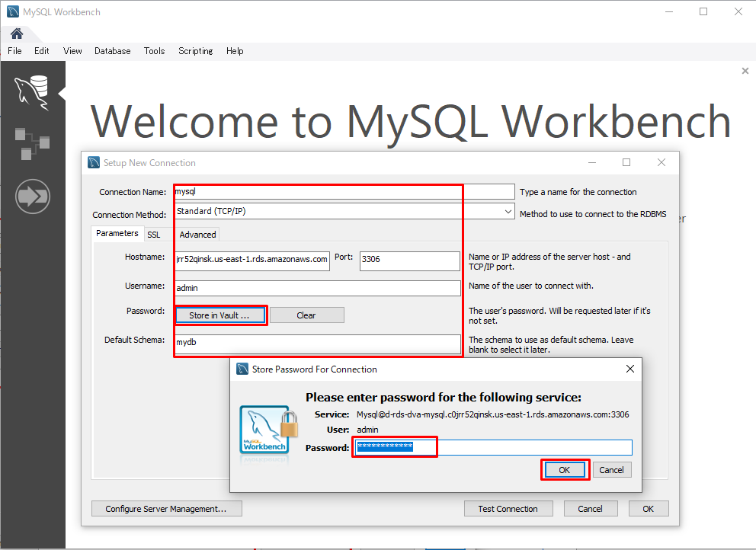Maximize the Setup New Connection dialog
This screenshot has width=756, height=550.
(x=626, y=162)
